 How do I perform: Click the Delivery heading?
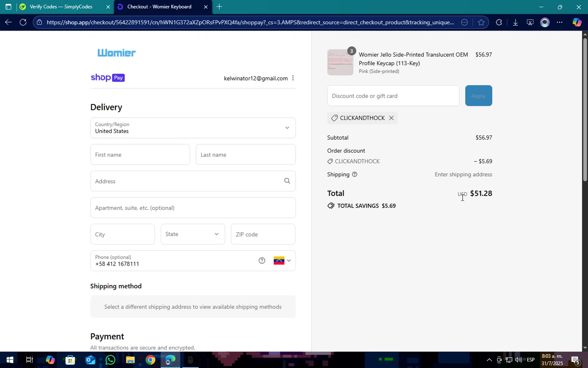point(106,107)
